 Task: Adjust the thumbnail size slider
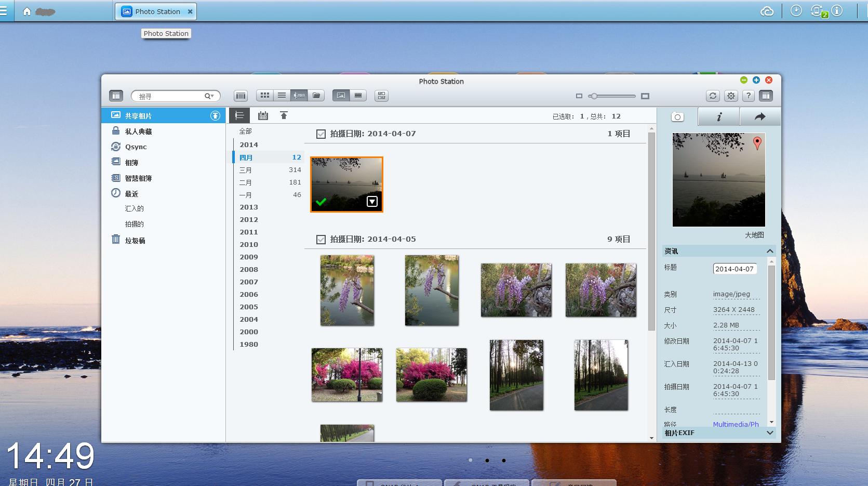[612, 96]
